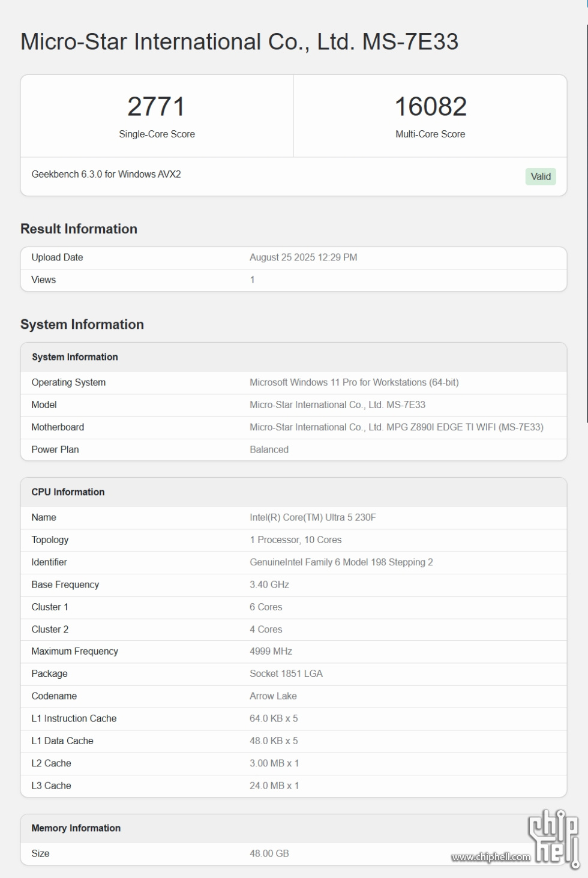
Task: Click the 'Package' row label
Action: pyautogui.click(x=50, y=674)
